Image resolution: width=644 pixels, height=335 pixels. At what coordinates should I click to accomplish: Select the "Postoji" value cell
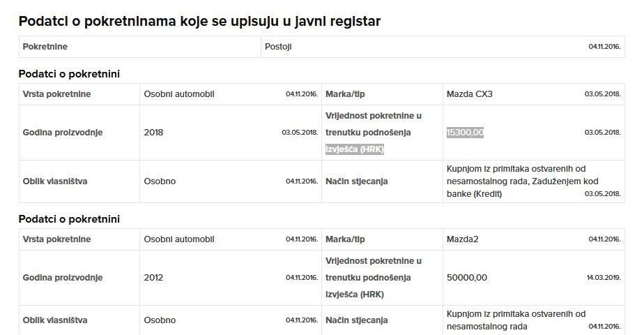point(278,47)
